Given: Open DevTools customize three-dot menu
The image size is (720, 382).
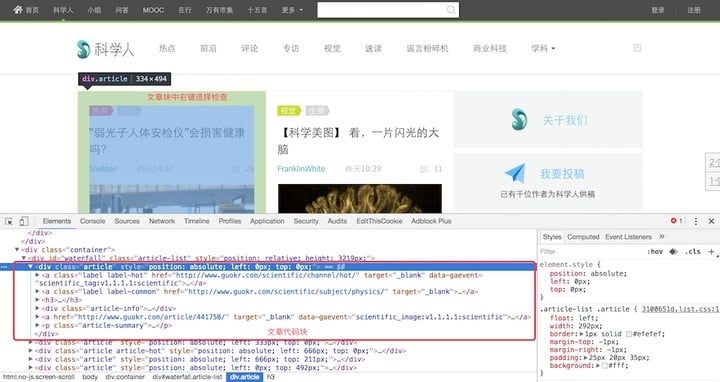Looking at the screenshot, I should click(x=696, y=221).
